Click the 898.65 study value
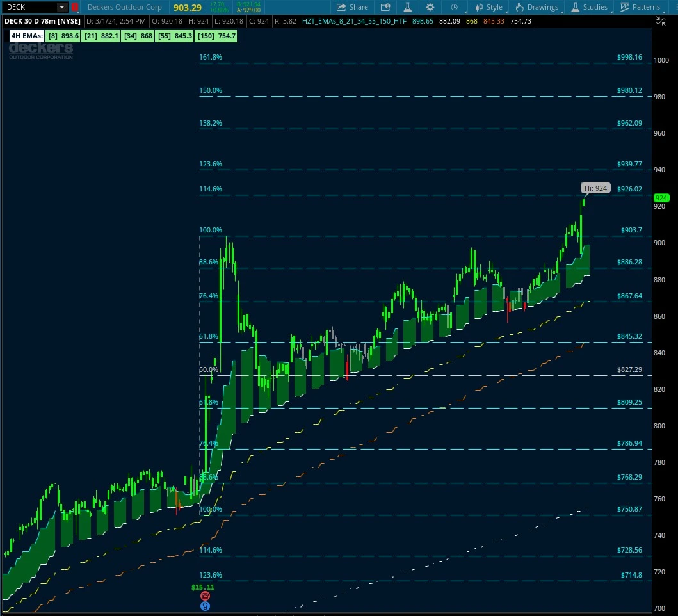This screenshot has height=616, width=678. (x=423, y=21)
